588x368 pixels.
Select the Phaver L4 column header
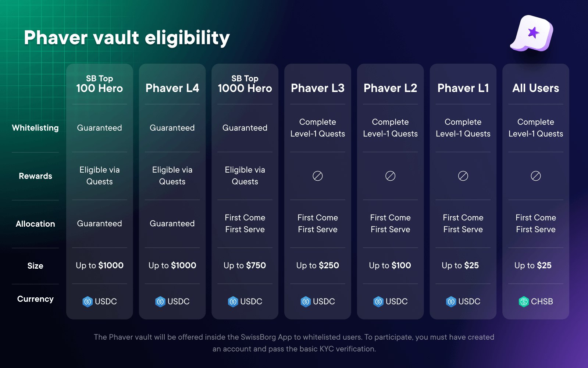(172, 88)
